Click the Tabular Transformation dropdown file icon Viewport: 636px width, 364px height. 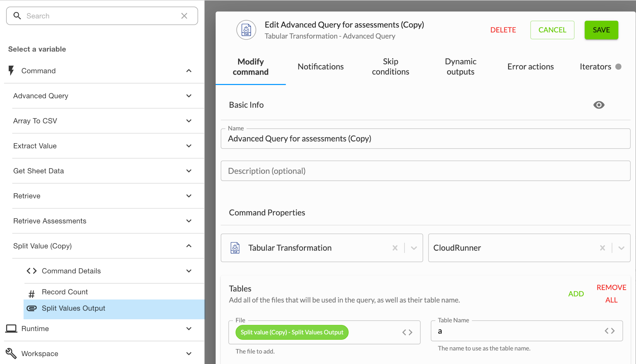tap(235, 248)
